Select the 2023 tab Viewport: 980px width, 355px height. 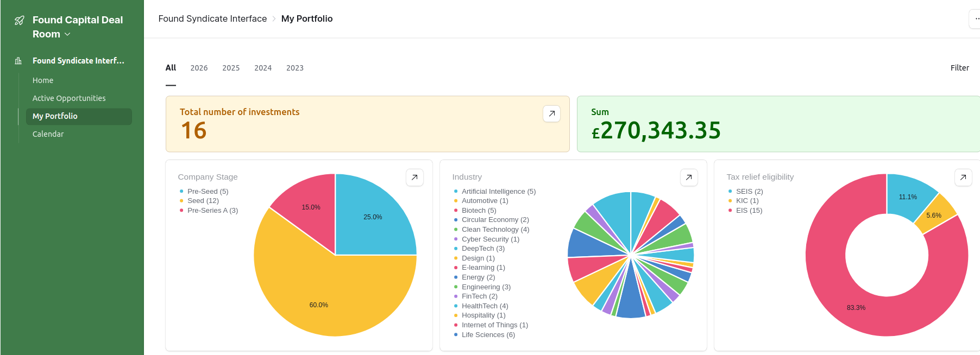(295, 68)
